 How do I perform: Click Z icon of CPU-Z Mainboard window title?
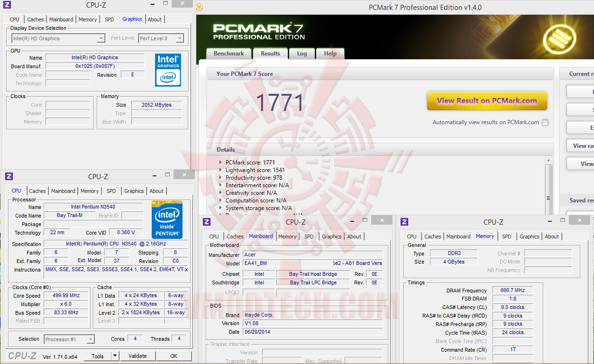(207, 222)
